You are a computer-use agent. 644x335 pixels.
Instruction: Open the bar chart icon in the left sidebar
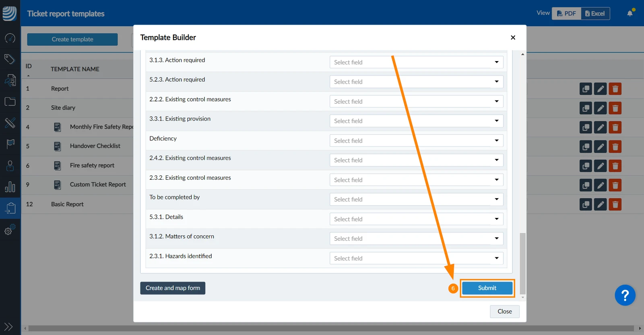10,187
